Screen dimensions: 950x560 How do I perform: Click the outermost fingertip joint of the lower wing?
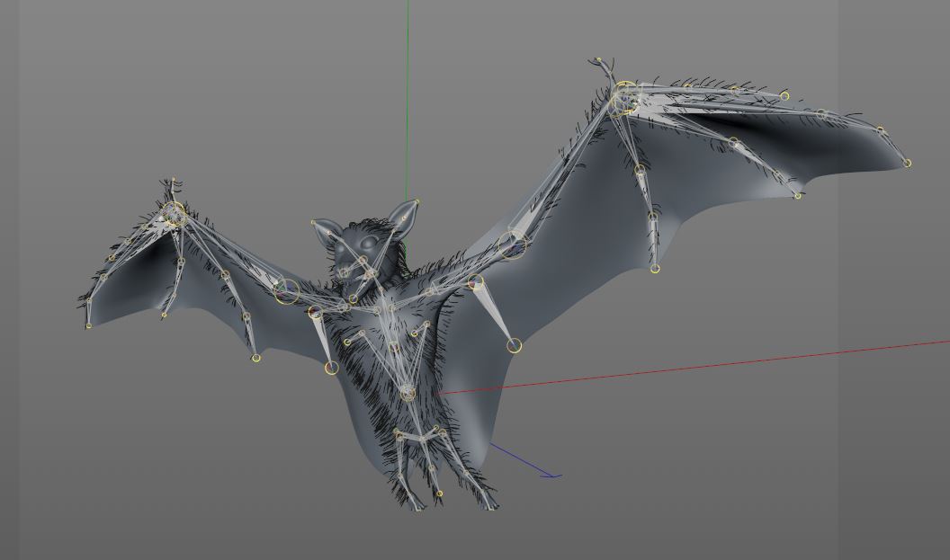tap(89, 325)
